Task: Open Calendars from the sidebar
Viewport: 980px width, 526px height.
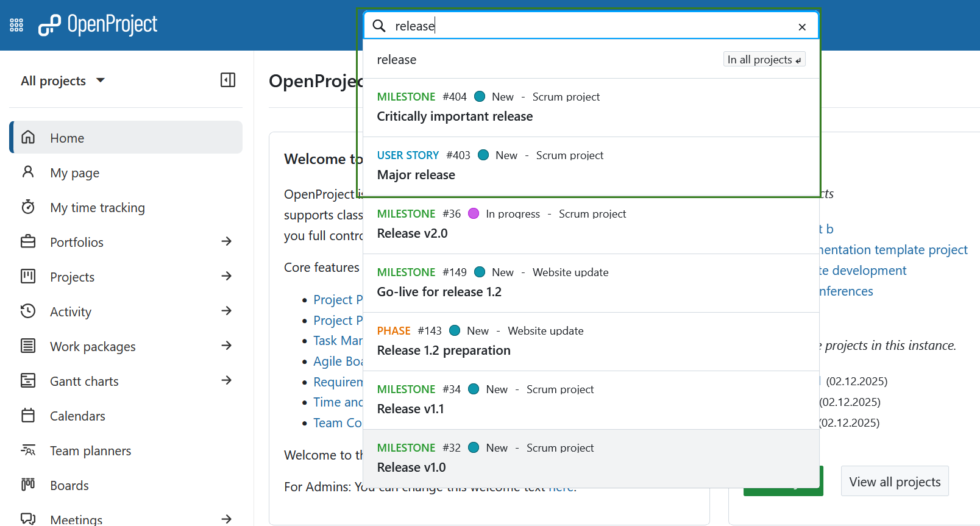Action: (x=126, y=416)
